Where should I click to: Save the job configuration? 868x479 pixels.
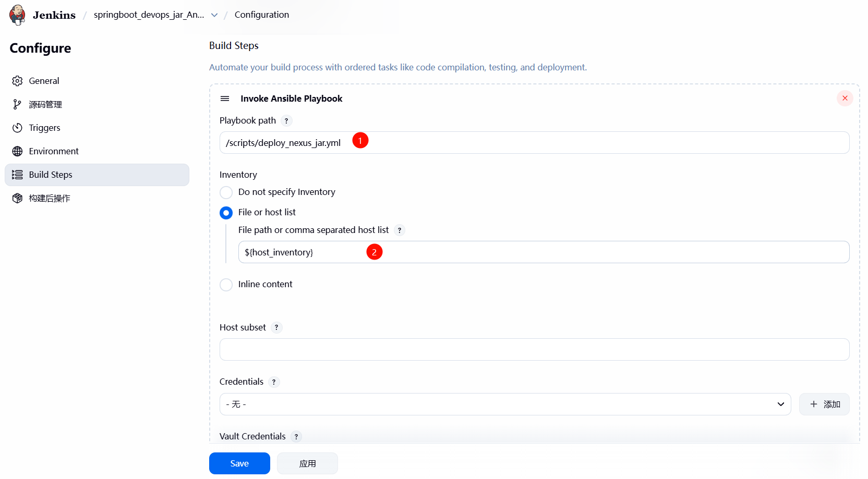[x=239, y=463]
